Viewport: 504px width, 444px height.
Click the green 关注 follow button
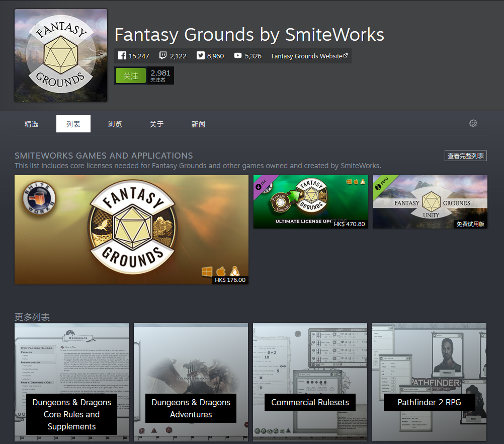tap(131, 76)
